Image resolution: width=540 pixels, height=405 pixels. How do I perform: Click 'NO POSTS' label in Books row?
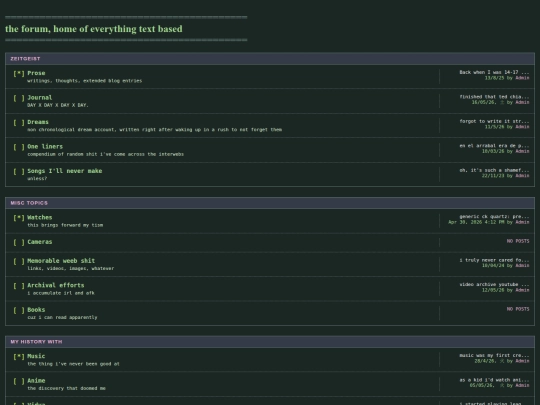pos(518,309)
